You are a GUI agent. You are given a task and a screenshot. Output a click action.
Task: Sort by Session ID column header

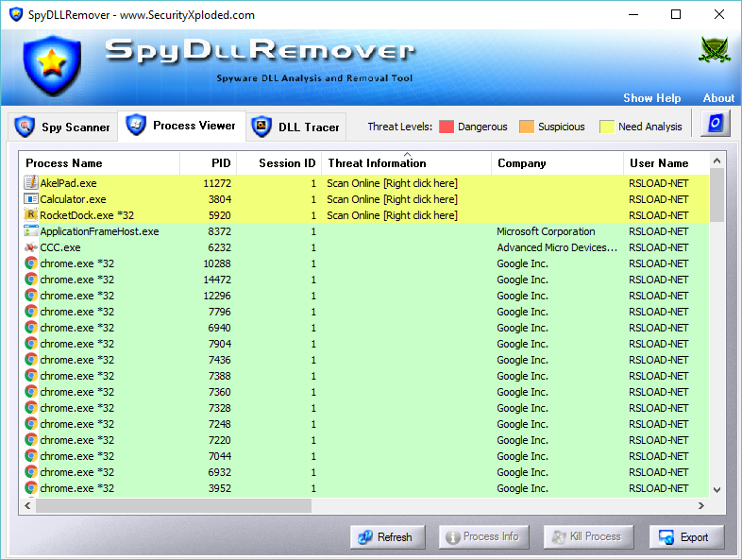click(x=279, y=162)
